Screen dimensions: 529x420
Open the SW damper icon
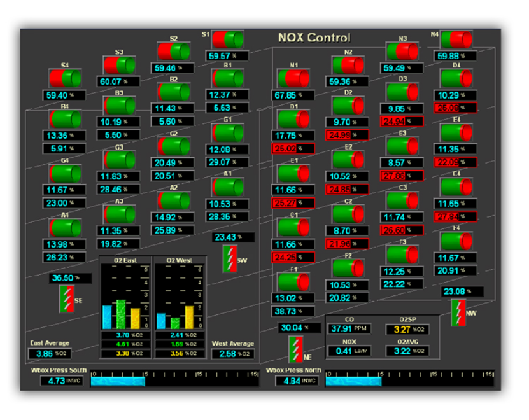(x=229, y=258)
